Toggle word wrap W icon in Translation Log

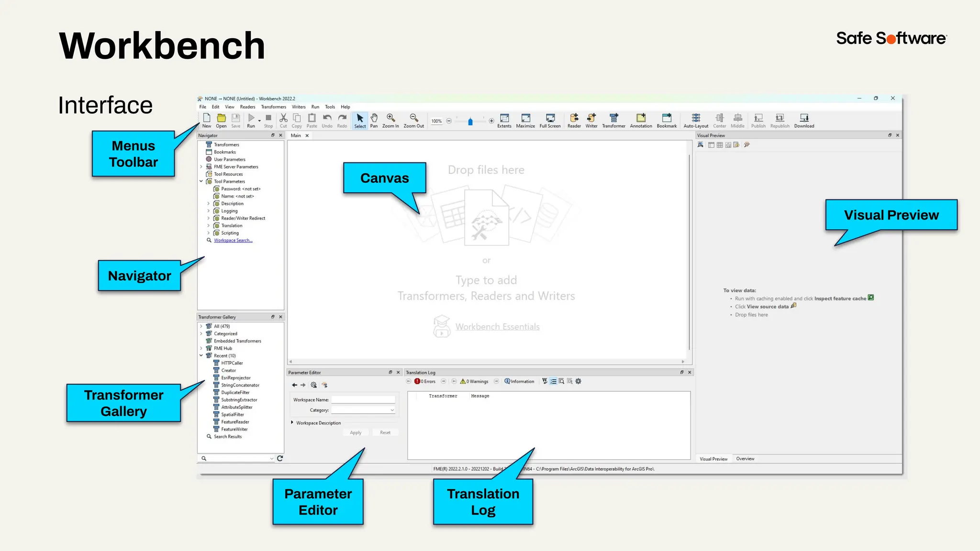(x=545, y=381)
